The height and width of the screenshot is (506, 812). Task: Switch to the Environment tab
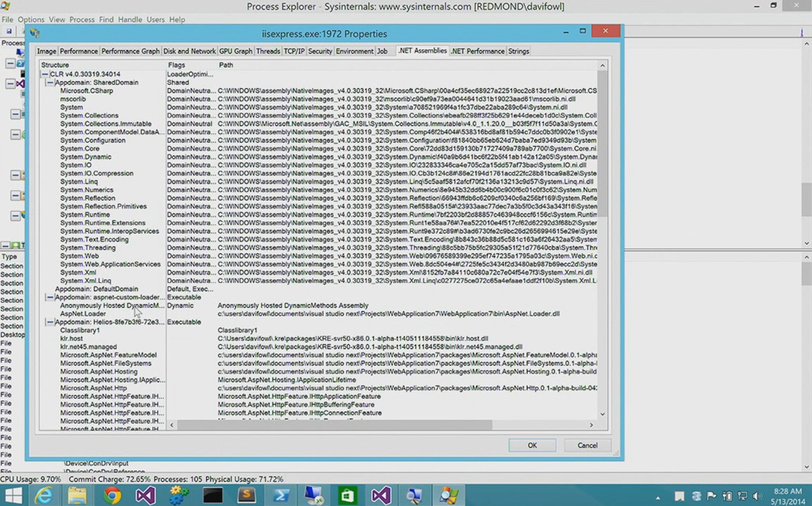click(354, 52)
